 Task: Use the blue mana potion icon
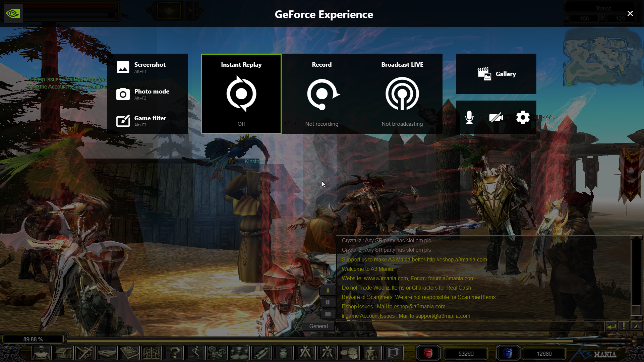click(x=508, y=353)
